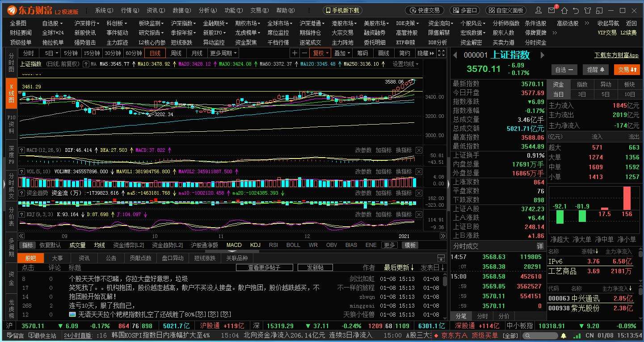
Task: Zoom in chart with the plus icon
Action: coord(295,53)
